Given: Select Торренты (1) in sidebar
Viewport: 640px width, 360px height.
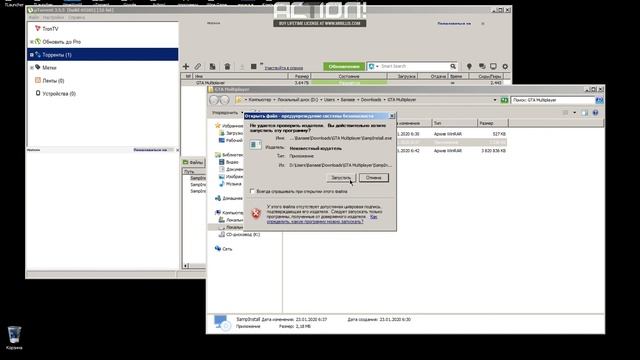Looking at the screenshot, I should click(57, 55).
